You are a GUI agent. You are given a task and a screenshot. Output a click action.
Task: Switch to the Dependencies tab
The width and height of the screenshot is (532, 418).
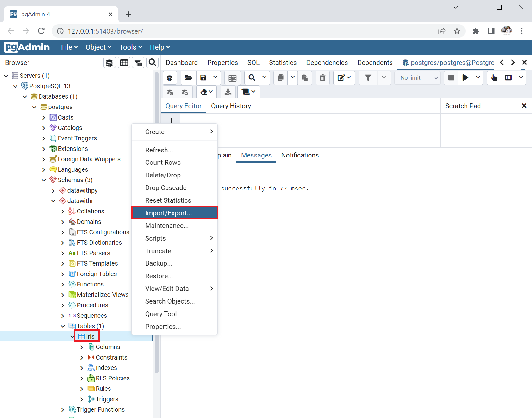point(327,63)
